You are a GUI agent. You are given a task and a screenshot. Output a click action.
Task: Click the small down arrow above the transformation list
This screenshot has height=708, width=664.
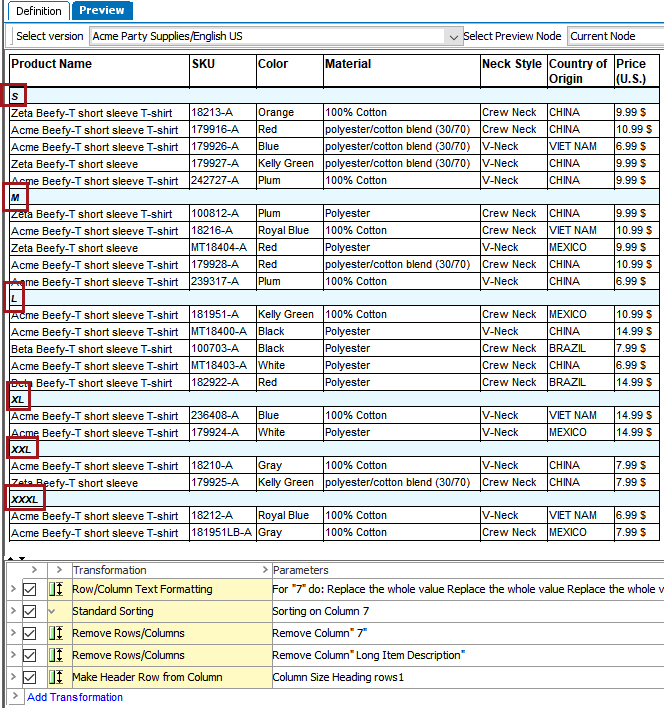[21, 558]
